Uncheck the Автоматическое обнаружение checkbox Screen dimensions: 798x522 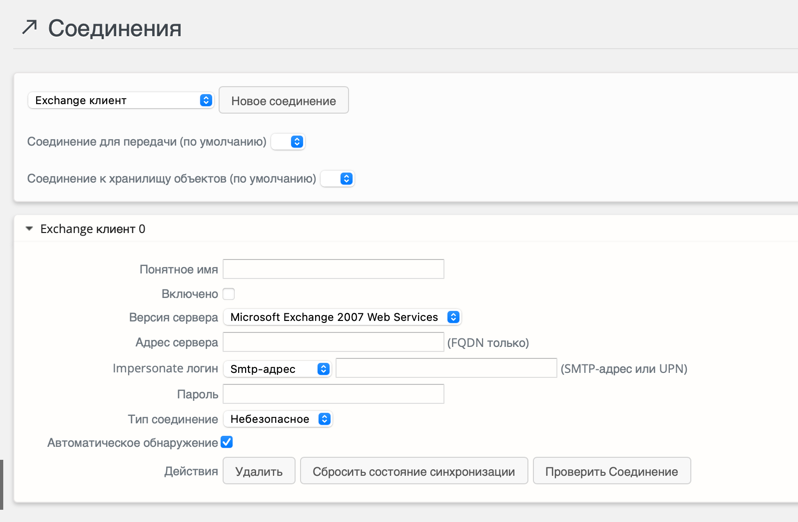227,442
